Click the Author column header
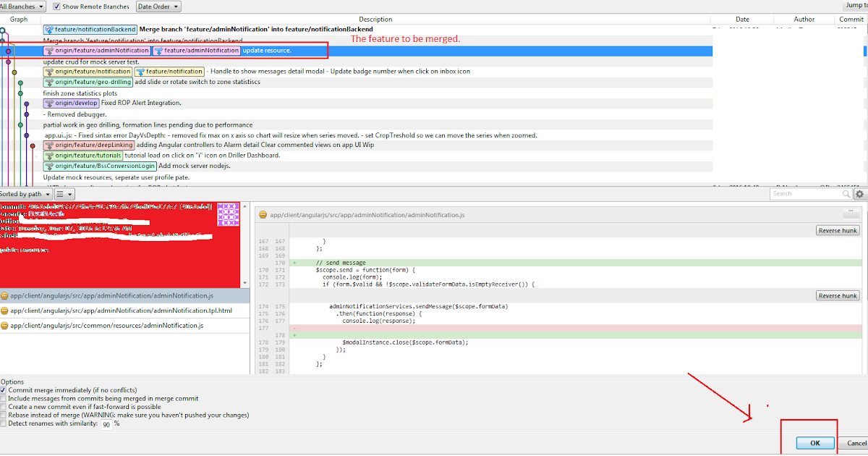 tap(804, 19)
